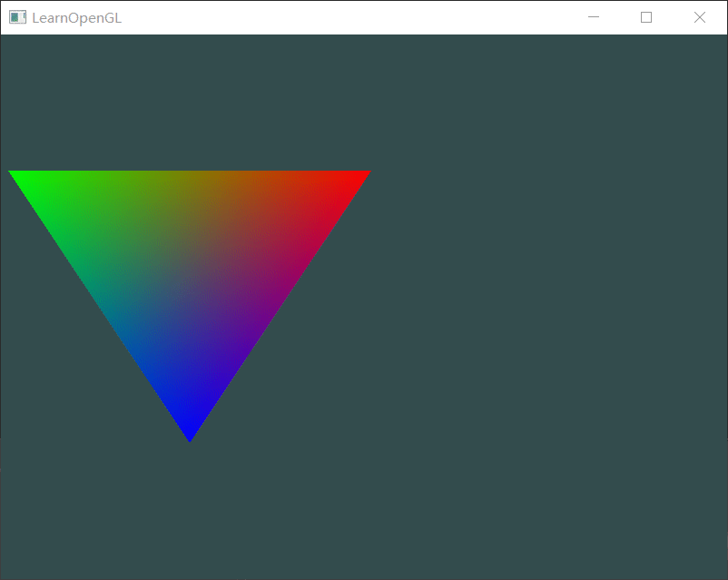The image size is (728, 580).
Task: Click the top-right corner of the render canvas
Action: pos(723,39)
